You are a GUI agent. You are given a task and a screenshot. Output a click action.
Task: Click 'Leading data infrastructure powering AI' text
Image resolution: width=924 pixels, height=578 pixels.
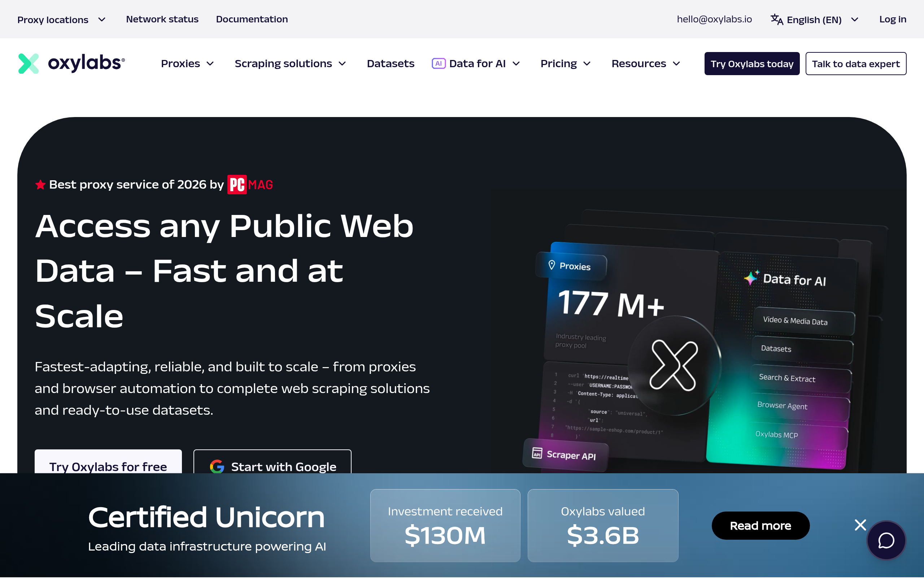(207, 546)
